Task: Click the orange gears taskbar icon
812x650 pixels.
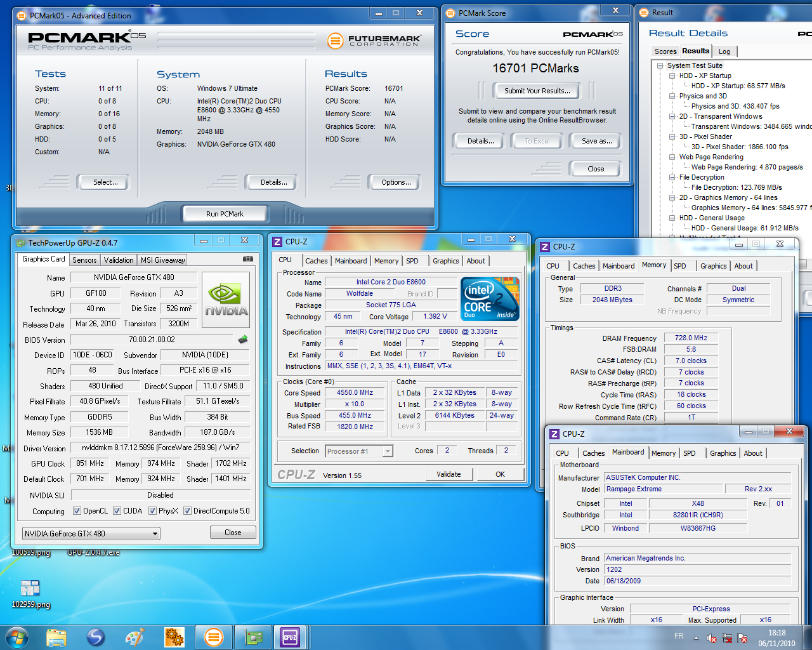Action: coord(174,637)
